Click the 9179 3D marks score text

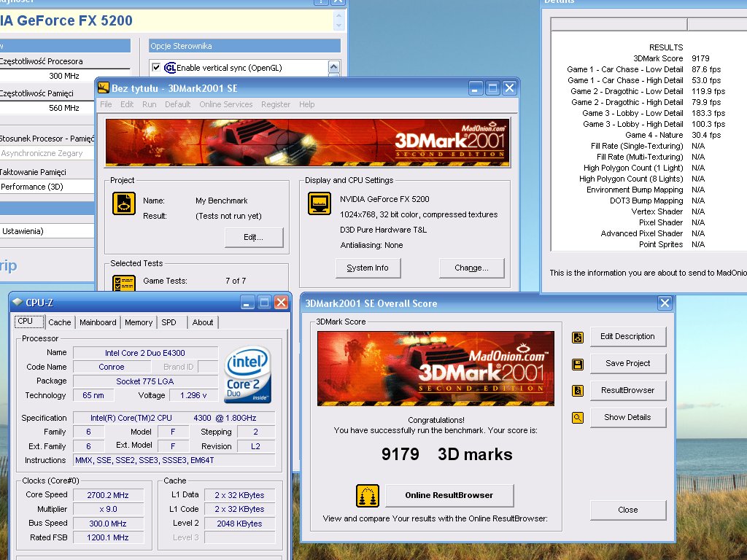coord(447,454)
